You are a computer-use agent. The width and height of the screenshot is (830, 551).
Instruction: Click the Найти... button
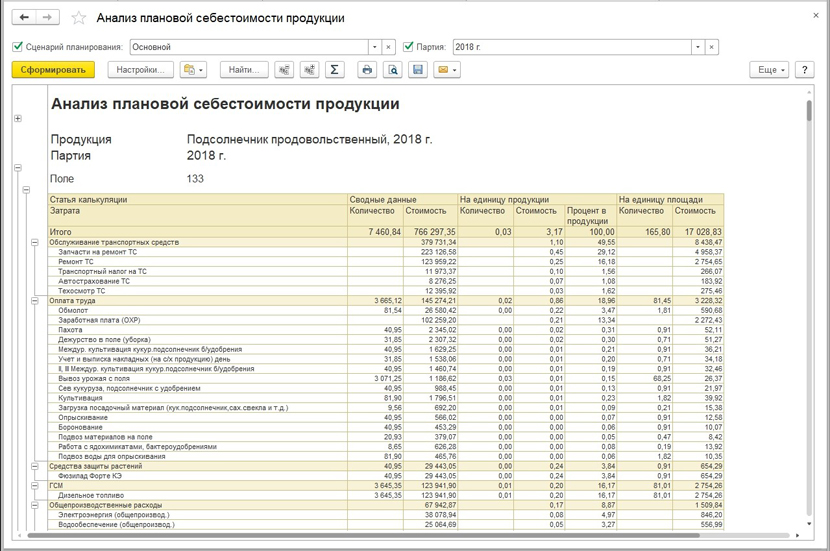(244, 70)
